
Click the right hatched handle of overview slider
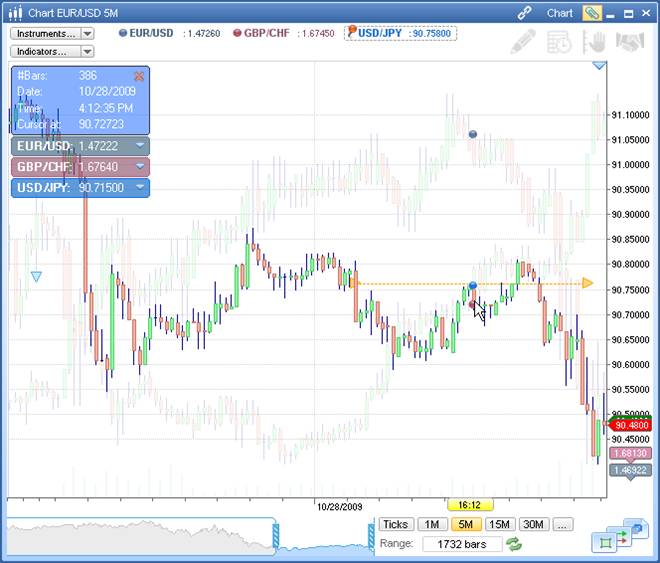[371, 535]
